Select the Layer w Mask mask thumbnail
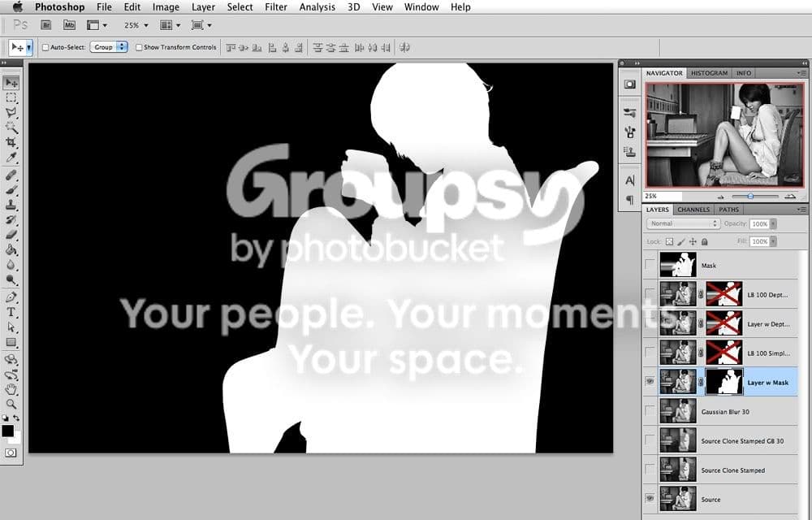 click(x=724, y=382)
